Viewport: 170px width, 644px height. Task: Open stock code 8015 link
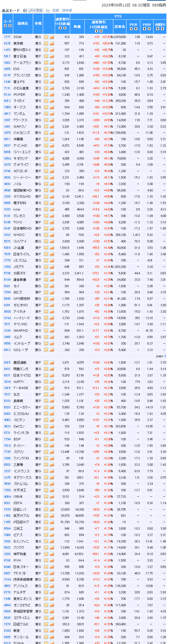(x=7, y=363)
